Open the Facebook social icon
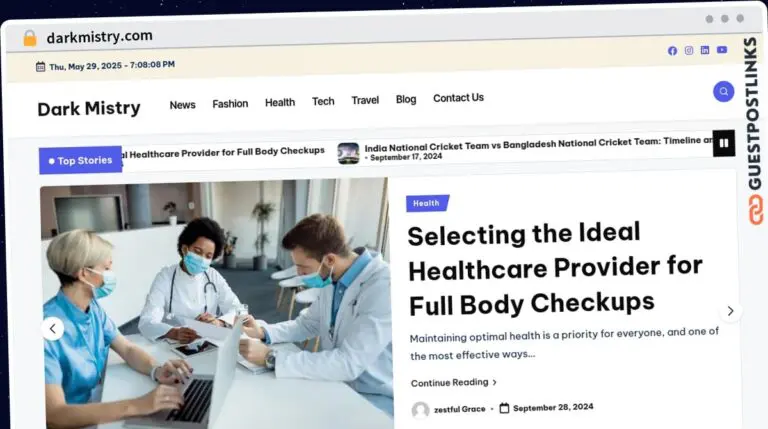This screenshot has height=429, width=768. tap(672, 51)
